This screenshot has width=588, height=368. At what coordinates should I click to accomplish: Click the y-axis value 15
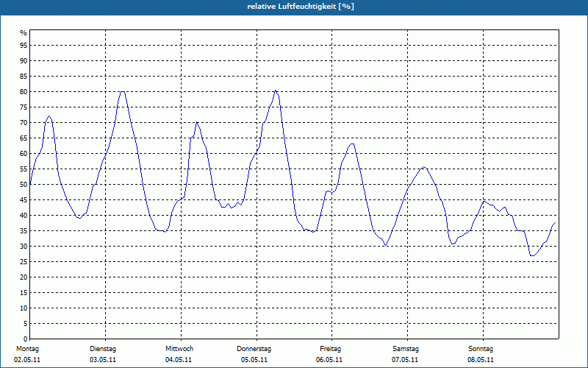pos(24,292)
